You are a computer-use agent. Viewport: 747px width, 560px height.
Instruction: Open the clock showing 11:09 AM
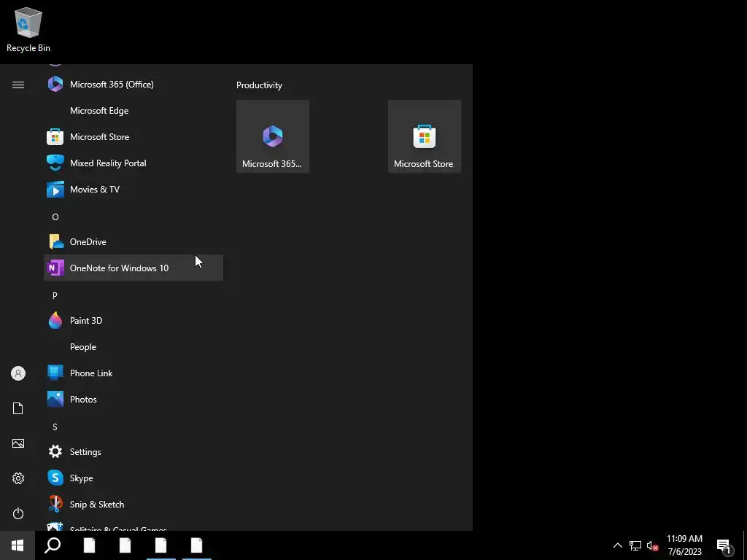point(684,545)
